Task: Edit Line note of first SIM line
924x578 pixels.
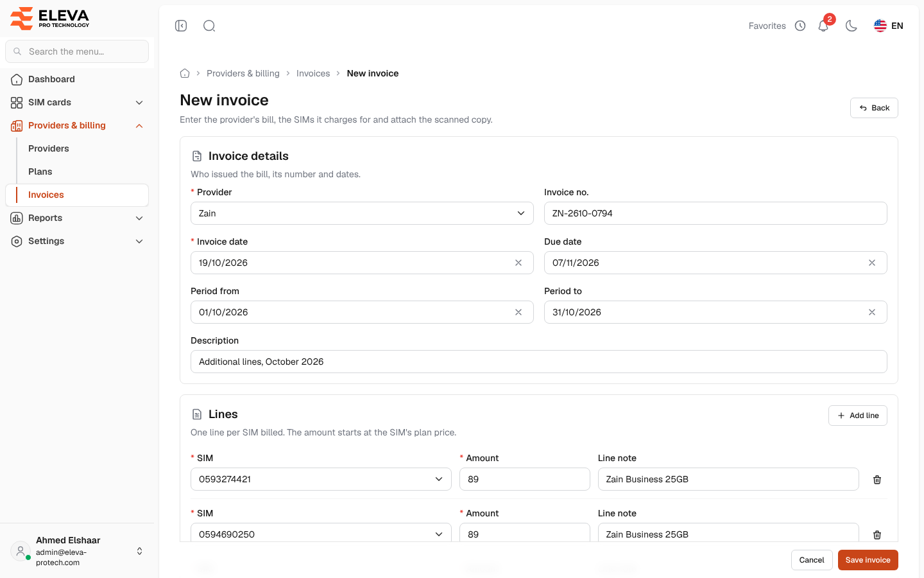Action: click(x=728, y=479)
